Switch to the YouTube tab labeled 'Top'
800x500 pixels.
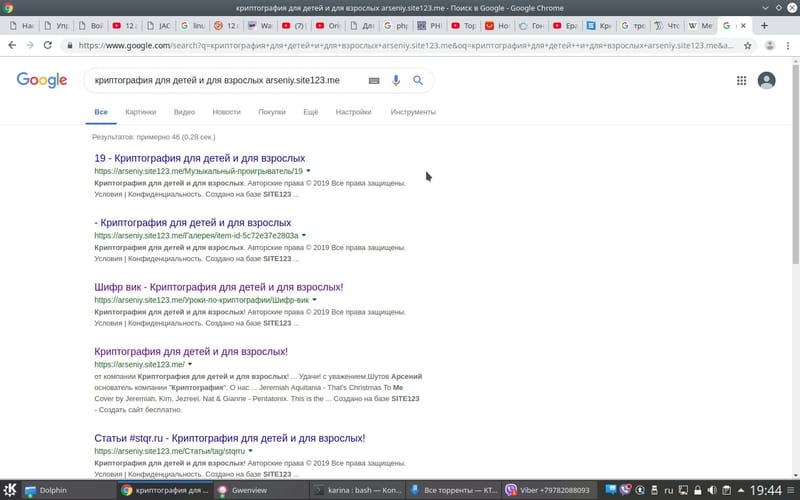(464, 26)
